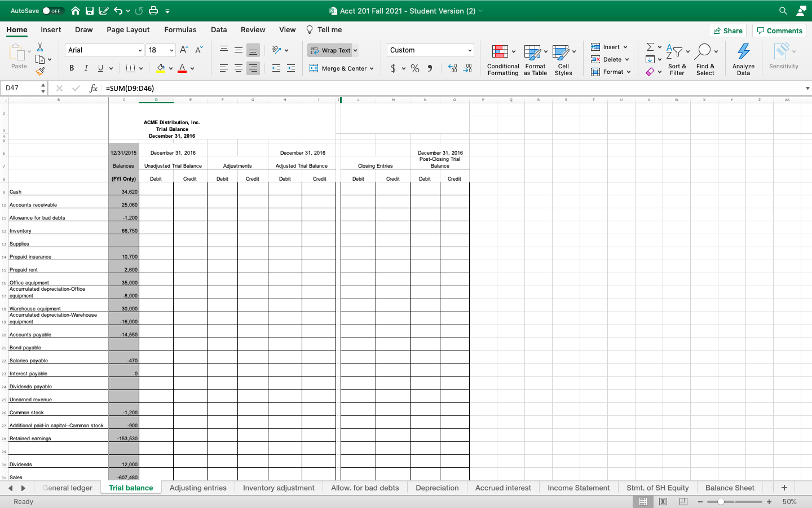Click the Paste clipboard icon

click(17, 52)
